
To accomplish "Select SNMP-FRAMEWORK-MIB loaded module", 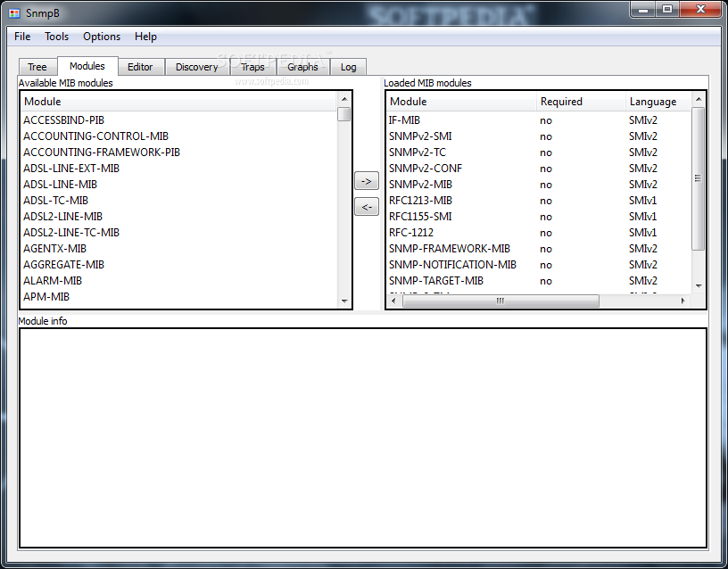I will pos(449,249).
